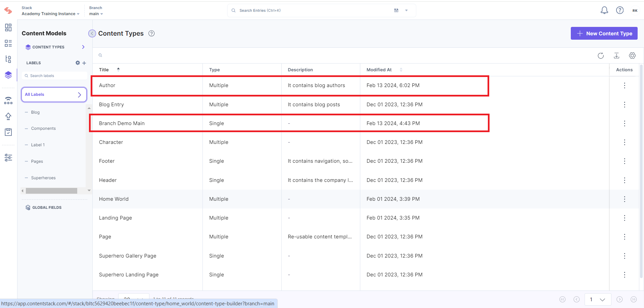Image resolution: width=644 pixels, height=308 pixels.
Task: Click the help icon beside Content Types heading
Action: 151,33
